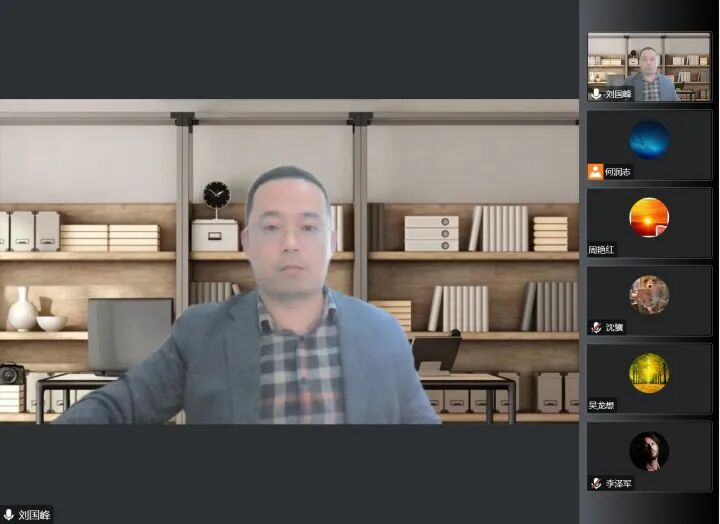Click 沈骥 name label

click(614, 327)
